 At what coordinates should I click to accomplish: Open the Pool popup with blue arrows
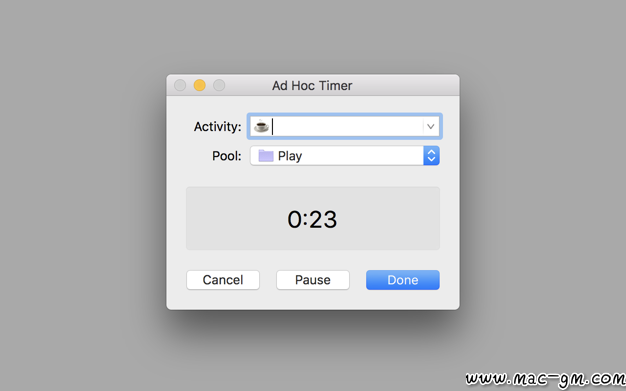pyautogui.click(x=431, y=156)
